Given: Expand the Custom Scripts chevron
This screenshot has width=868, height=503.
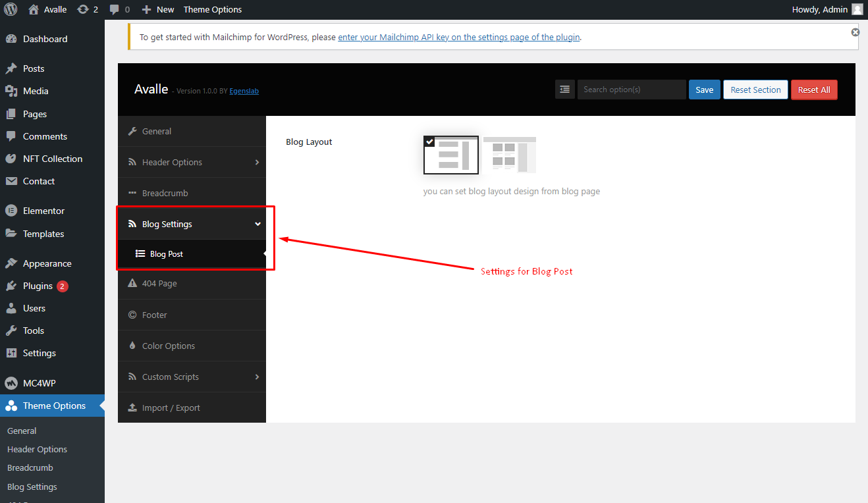Looking at the screenshot, I should (x=257, y=377).
